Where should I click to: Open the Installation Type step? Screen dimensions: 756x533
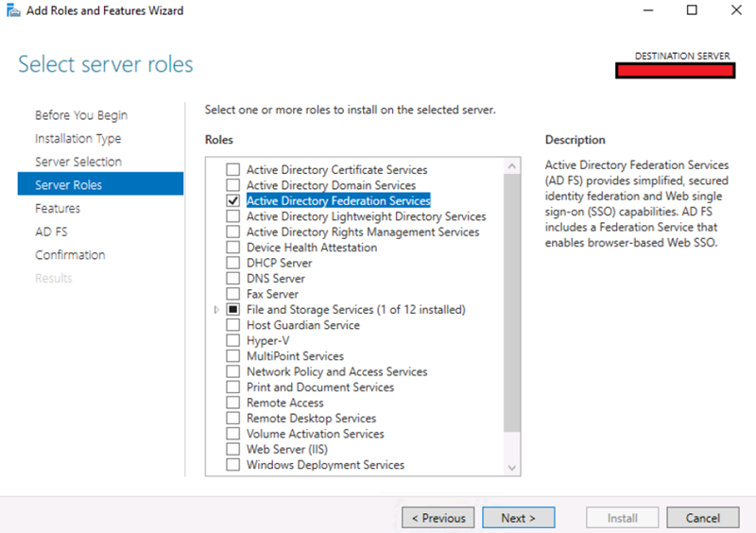tap(78, 138)
